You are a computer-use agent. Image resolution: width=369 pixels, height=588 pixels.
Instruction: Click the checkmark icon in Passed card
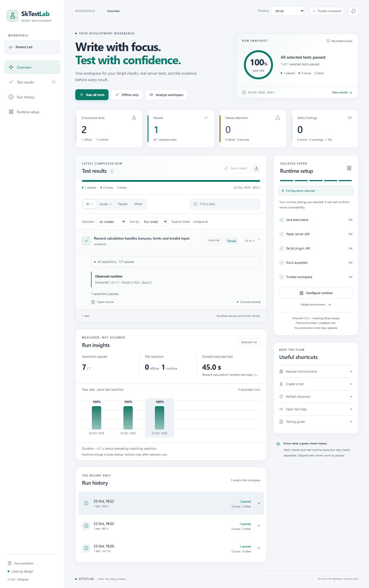tap(206, 118)
